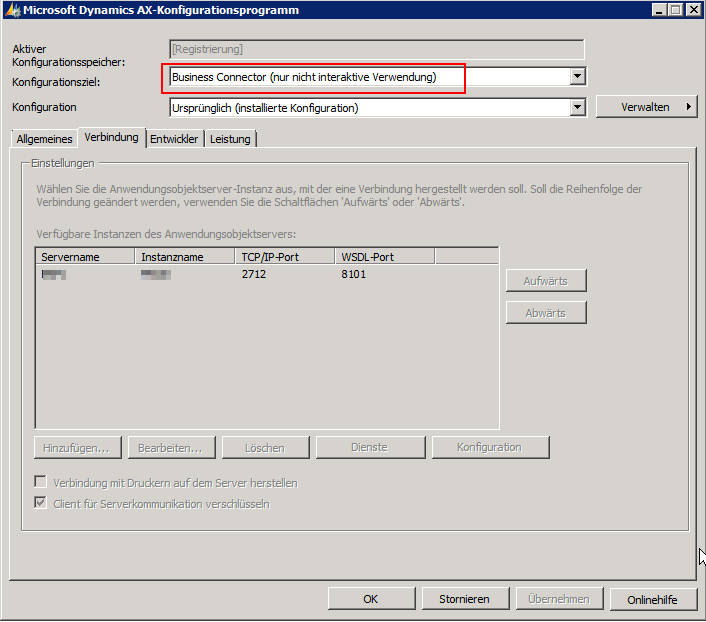Toggle Client für Serverkommunikation verschlüsseln checkbox
Viewport: 706px width, 622px height.
tap(41, 503)
